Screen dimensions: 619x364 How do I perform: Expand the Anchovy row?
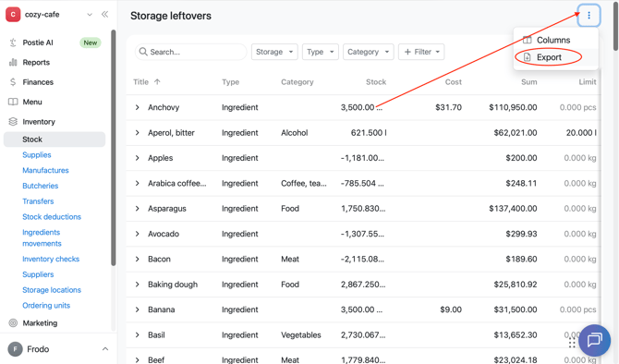(x=137, y=107)
